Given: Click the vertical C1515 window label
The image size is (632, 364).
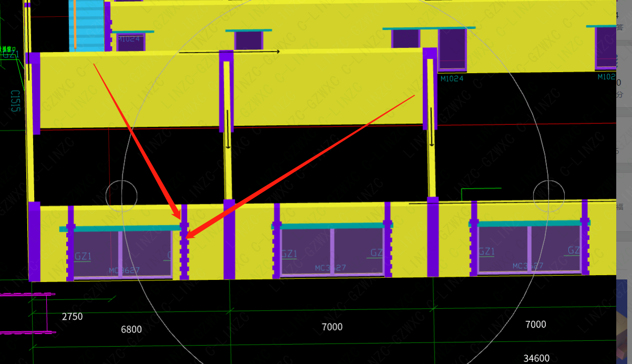Looking at the screenshot, I should (x=15, y=101).
